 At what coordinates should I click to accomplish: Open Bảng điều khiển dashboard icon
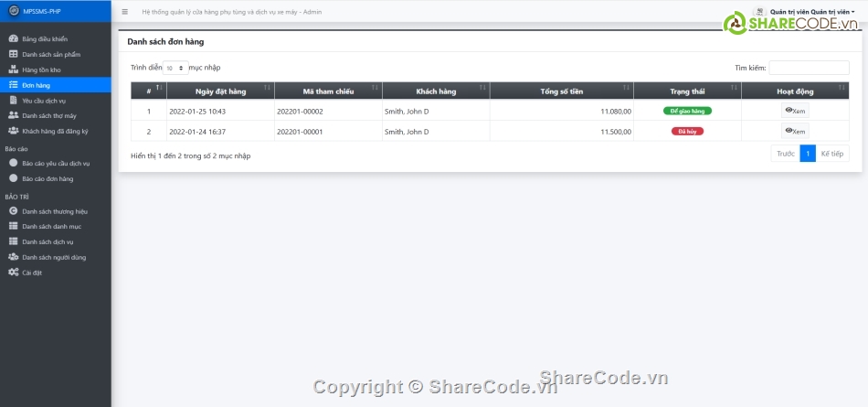point(13,39)
